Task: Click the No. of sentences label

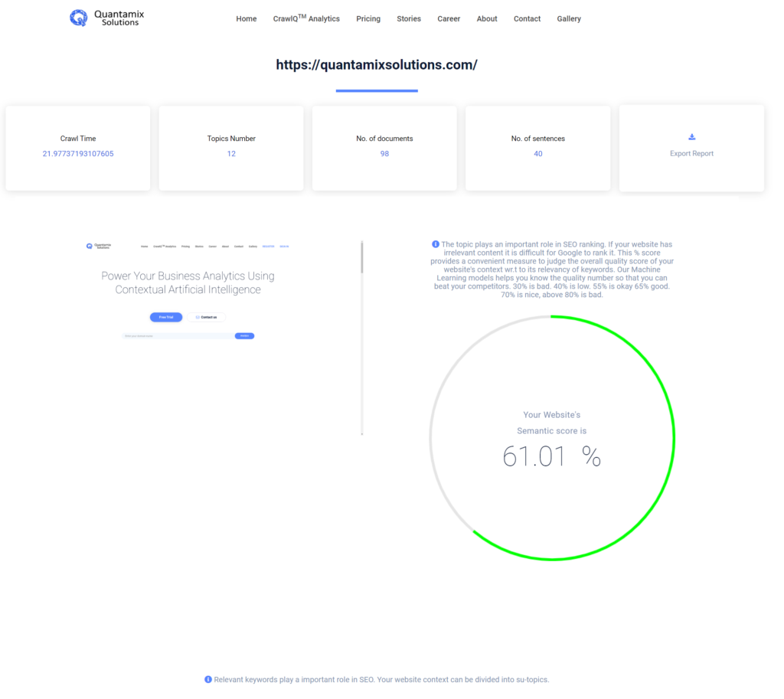Action: 538,139
